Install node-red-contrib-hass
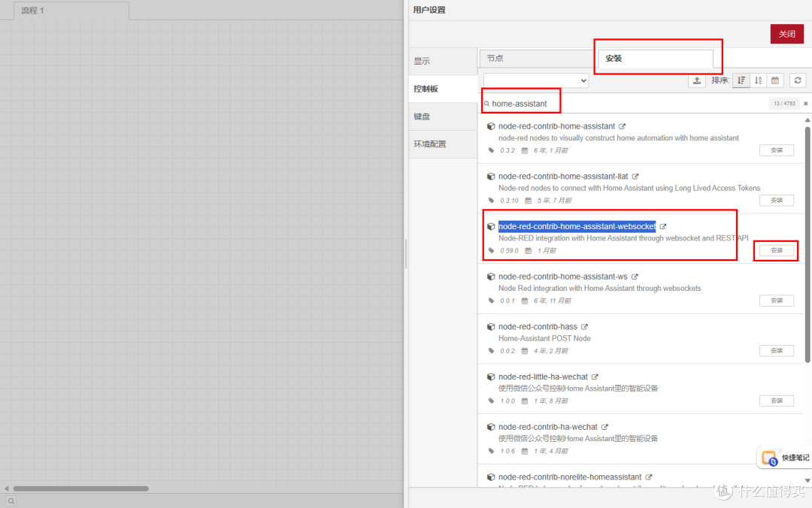 [x=776, y=351]
